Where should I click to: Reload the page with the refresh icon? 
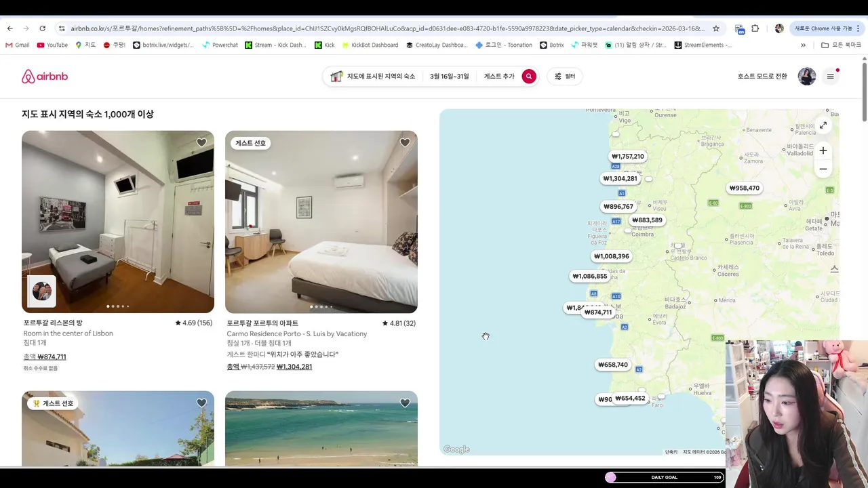point(42,28)
